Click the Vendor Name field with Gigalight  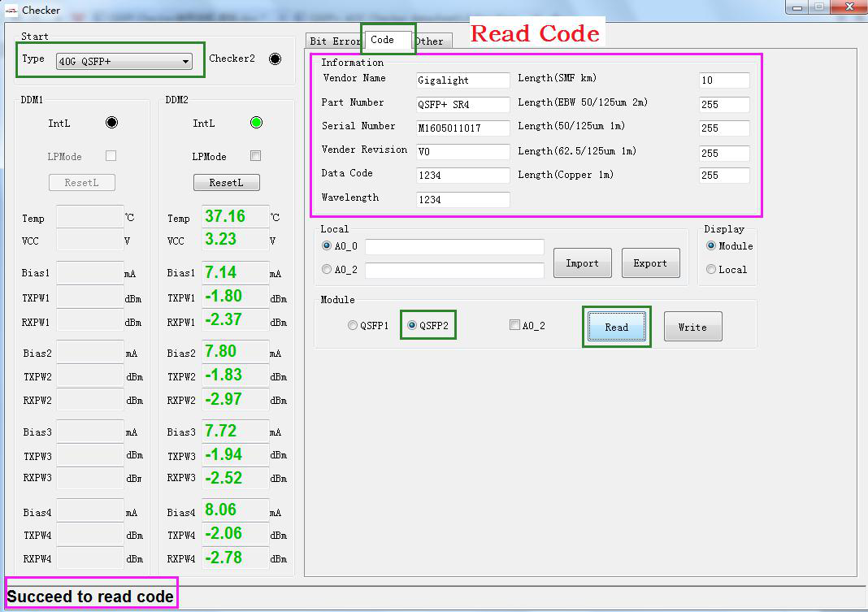(x=462, y=80)
